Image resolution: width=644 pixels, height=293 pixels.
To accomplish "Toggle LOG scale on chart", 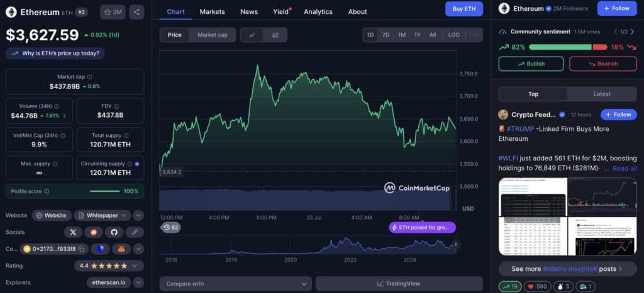I will (454, 35).
